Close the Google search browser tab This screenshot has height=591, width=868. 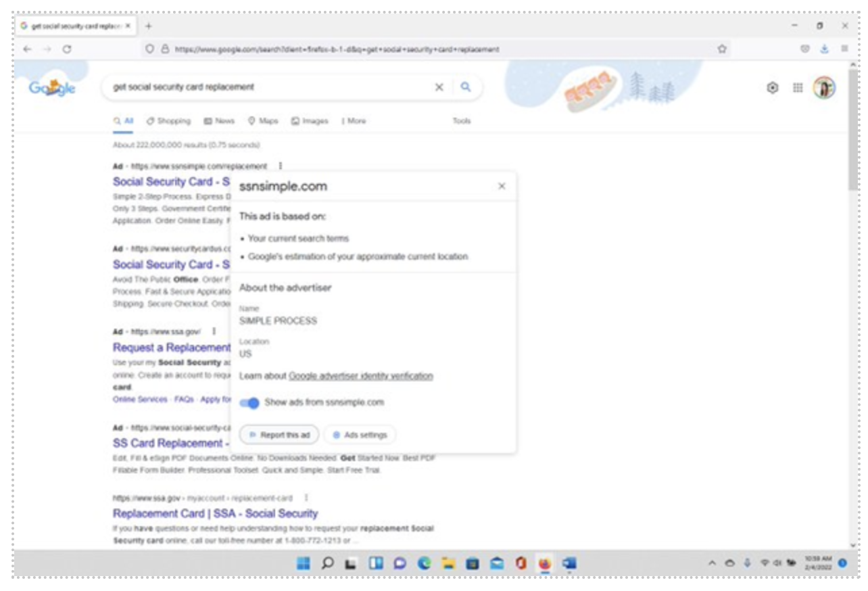click(x=128, y=26)
